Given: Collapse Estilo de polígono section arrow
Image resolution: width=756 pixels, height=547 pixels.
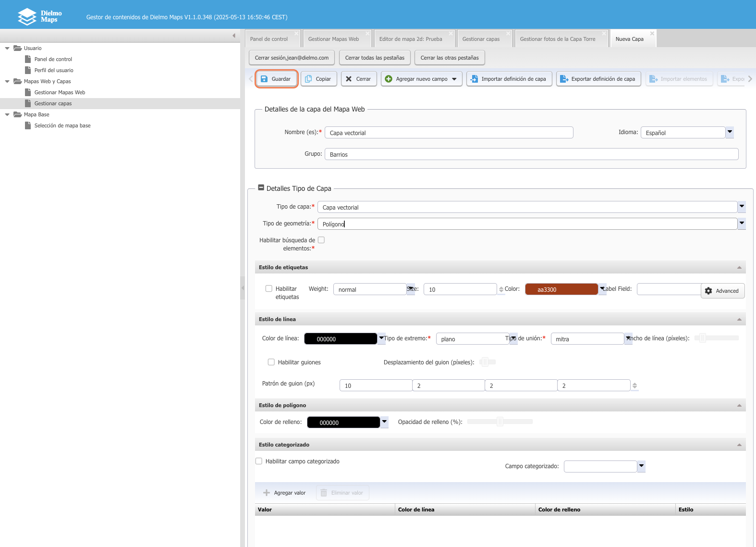Looking at the screenshot, I should point(739,406).
